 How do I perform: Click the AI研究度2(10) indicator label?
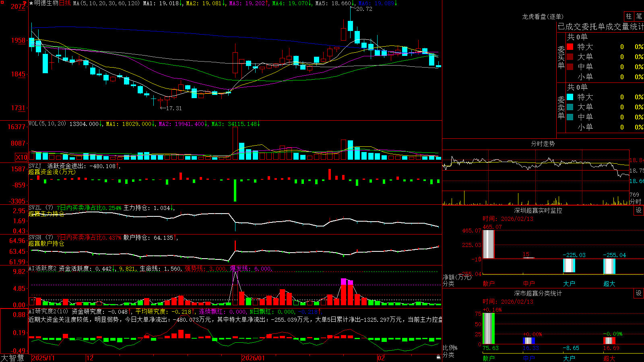click(48, 311)
